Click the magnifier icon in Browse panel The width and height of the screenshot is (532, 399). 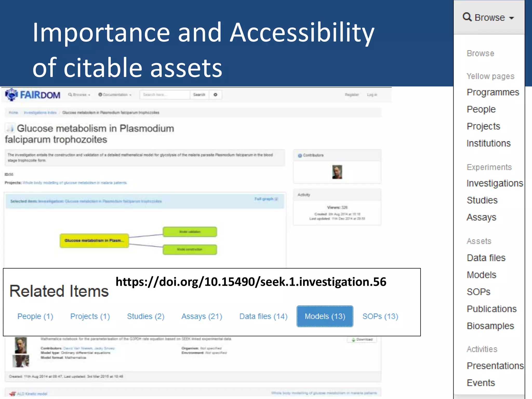[467, 17]
